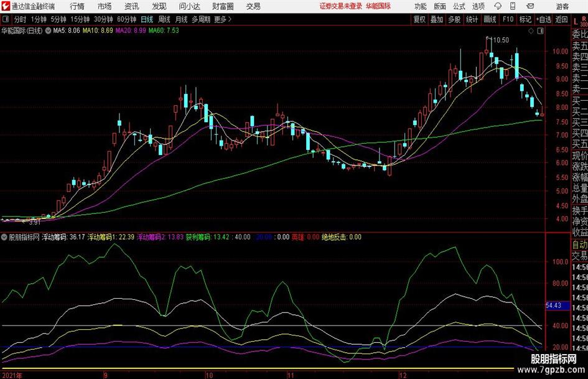The height and width of the screenshot is (379, 588).
Task: Click the MA60: 7.53 indicator value
Action: [164, 30]
